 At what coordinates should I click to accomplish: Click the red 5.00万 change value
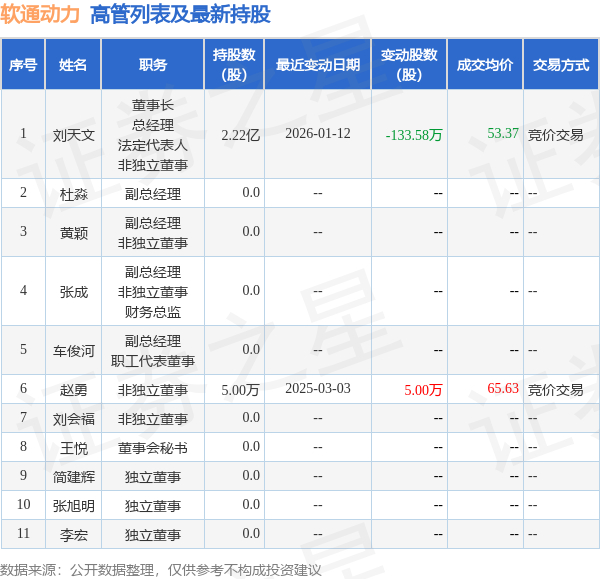(423, 390)
